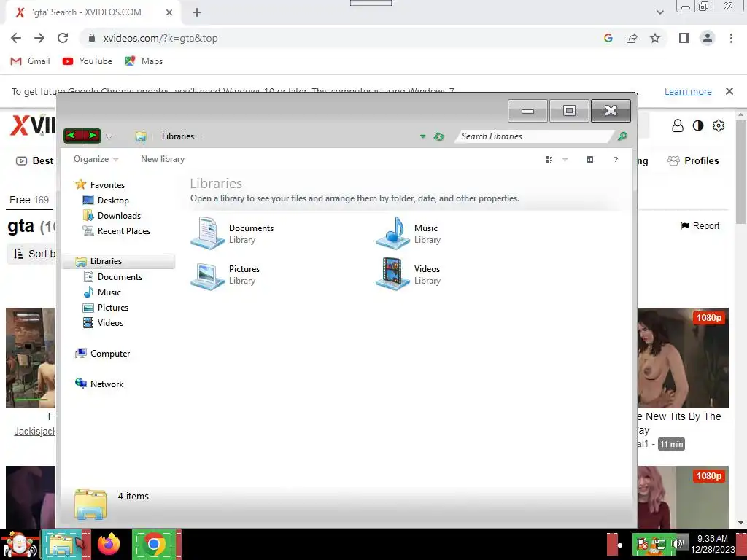The image size is (747, 560).
Task: Toggle the preview pane
Action: pos(589,160)
